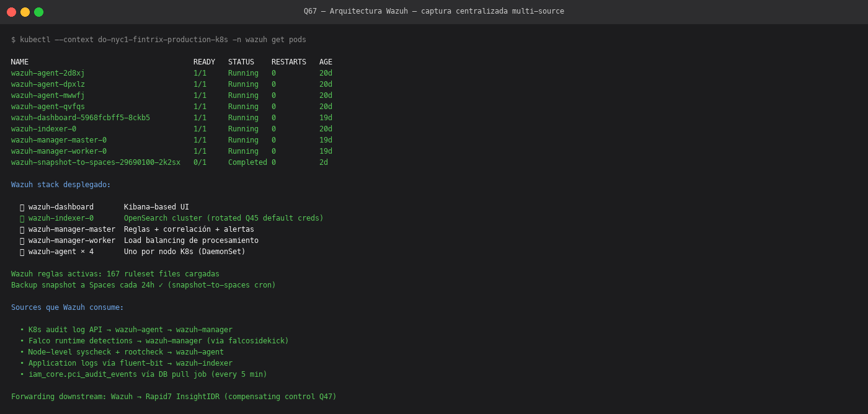
Task: Click 'wazuh-agent × 4' in stack list
Action: point(61,252)
